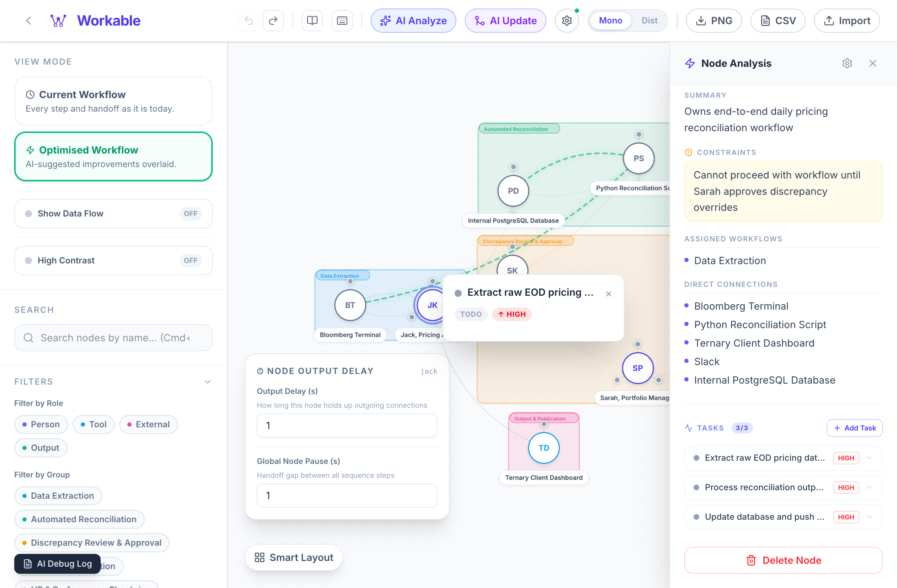This screenshot has width=897, height=588.
Task: Click the undo arrow icon
Action: [x=249, y=20]
